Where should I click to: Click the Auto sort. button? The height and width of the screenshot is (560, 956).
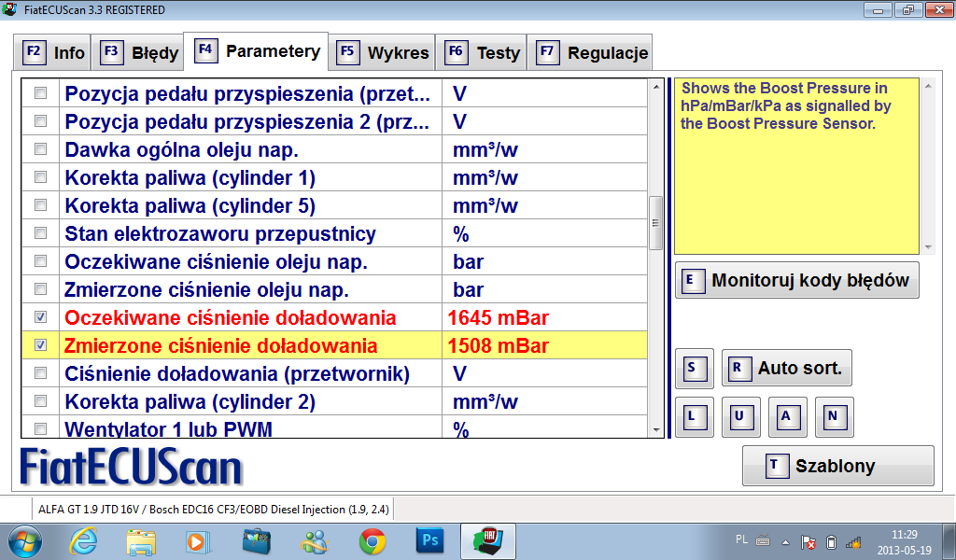pyautogui.click(x=786, y=368)
